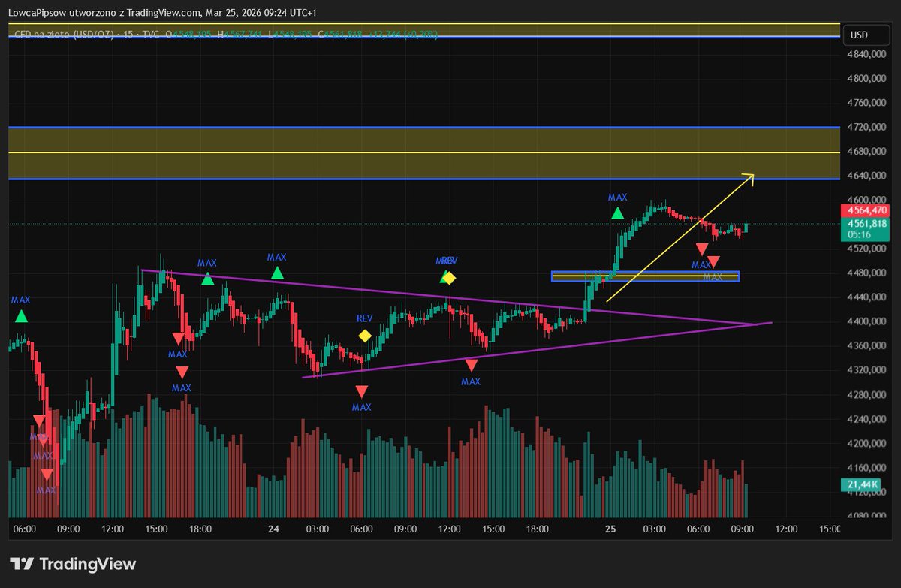Click the header text LowcaPipsow utworzono z TradingView.com
The width and height of the screenshot is (901, 588).
point(106,12)
